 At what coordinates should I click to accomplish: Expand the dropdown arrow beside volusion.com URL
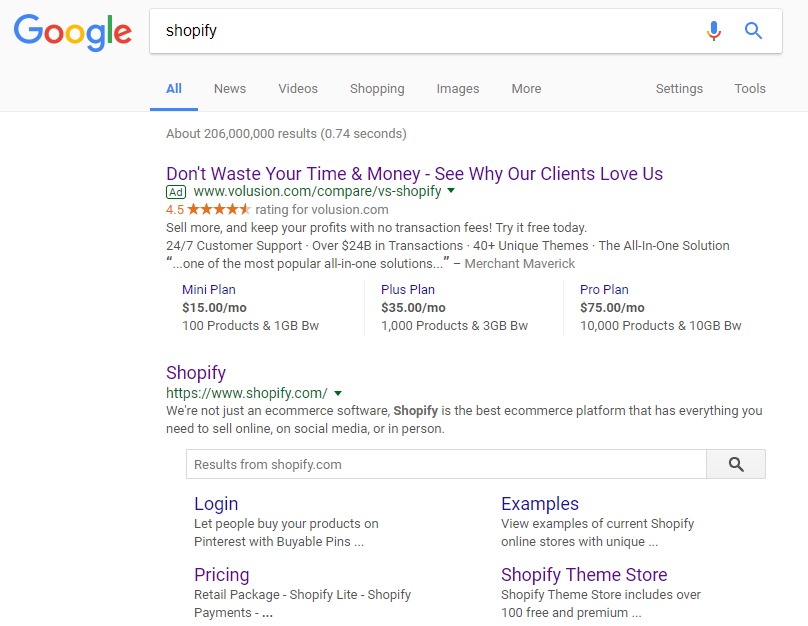pos(451,191)
